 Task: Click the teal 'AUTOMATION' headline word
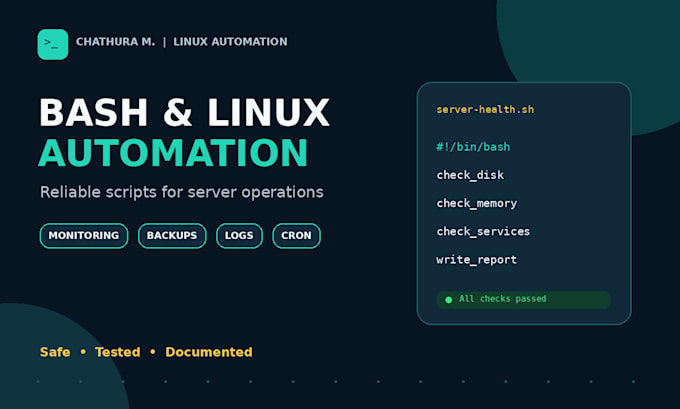pyautogui.click(x=173, y=153)
